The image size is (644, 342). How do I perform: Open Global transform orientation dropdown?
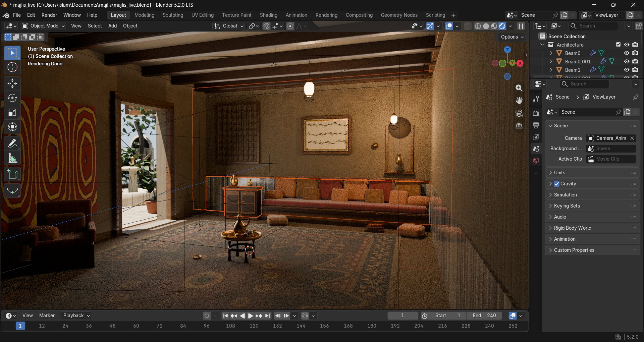coord(229,26)
